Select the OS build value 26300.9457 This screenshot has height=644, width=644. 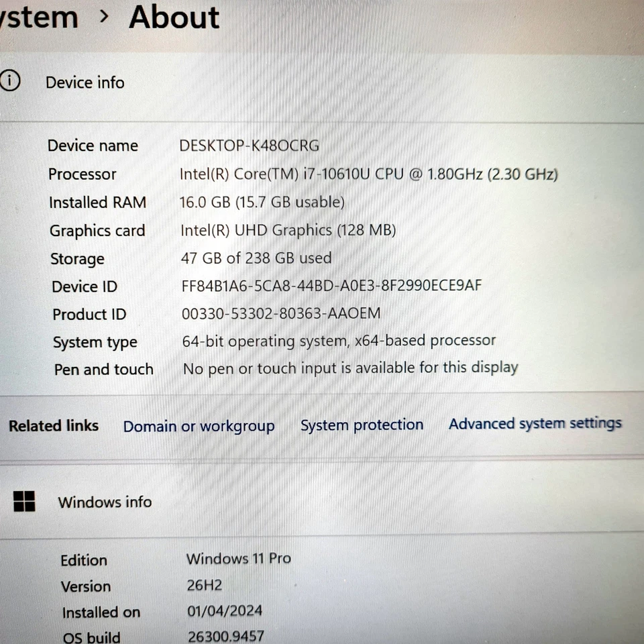point(226,636)
